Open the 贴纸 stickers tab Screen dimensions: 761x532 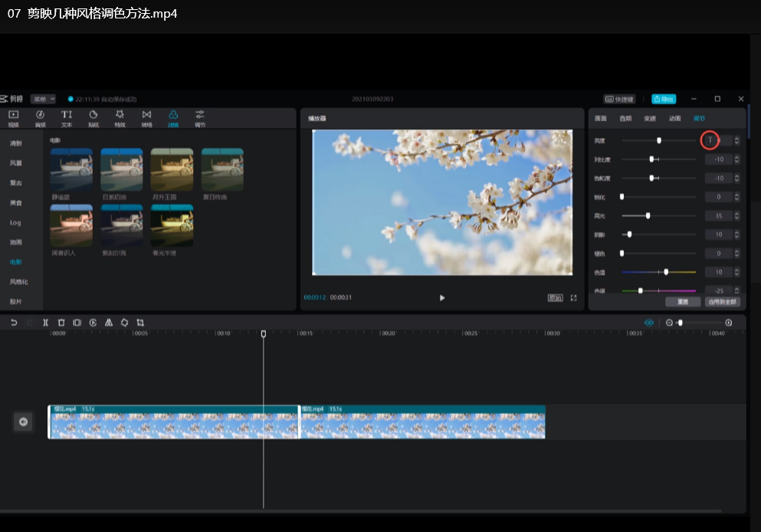click(93, 119)
